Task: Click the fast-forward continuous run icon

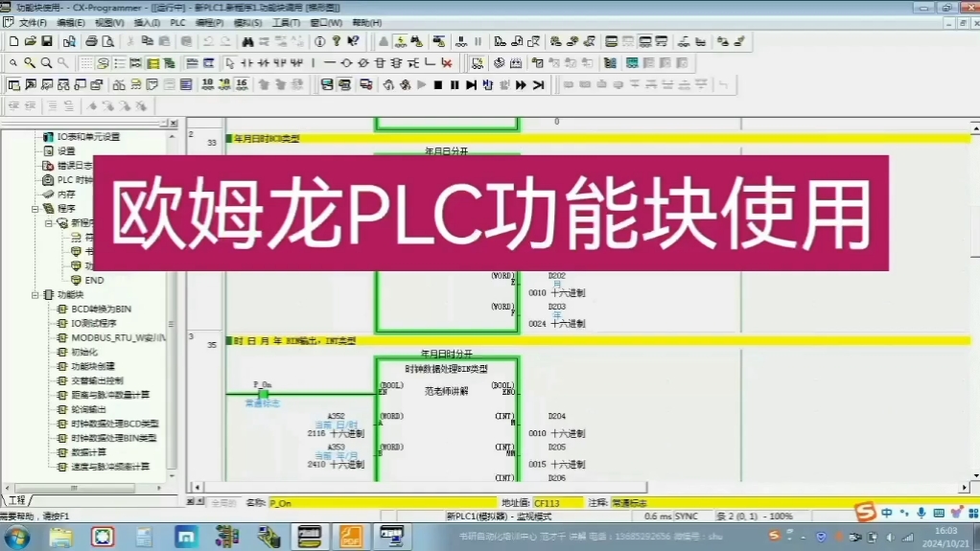Action: (x=521, y=85)
